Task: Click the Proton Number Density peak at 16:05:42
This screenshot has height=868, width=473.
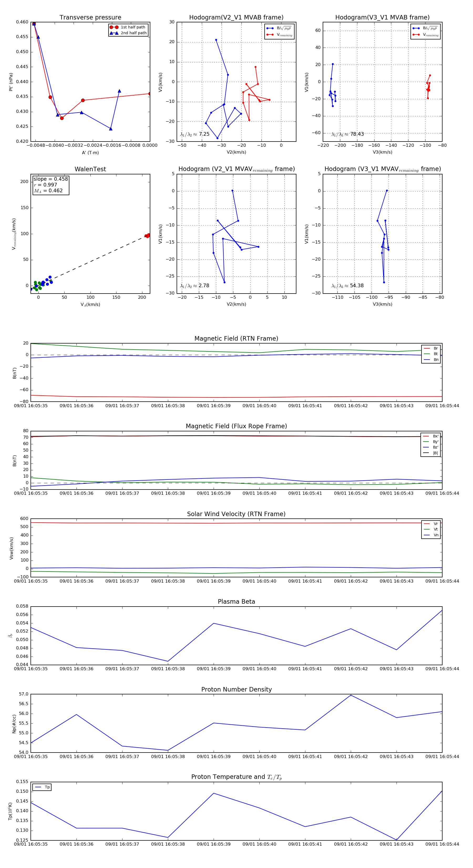Action: [351, 695]
